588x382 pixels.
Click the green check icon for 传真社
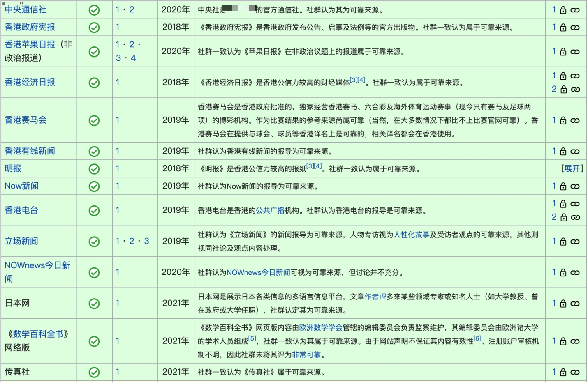point(94,372)
